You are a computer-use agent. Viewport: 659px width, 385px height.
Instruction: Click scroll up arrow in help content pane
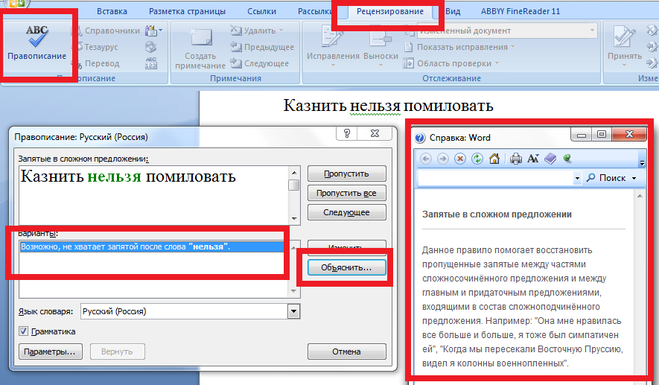640,196
